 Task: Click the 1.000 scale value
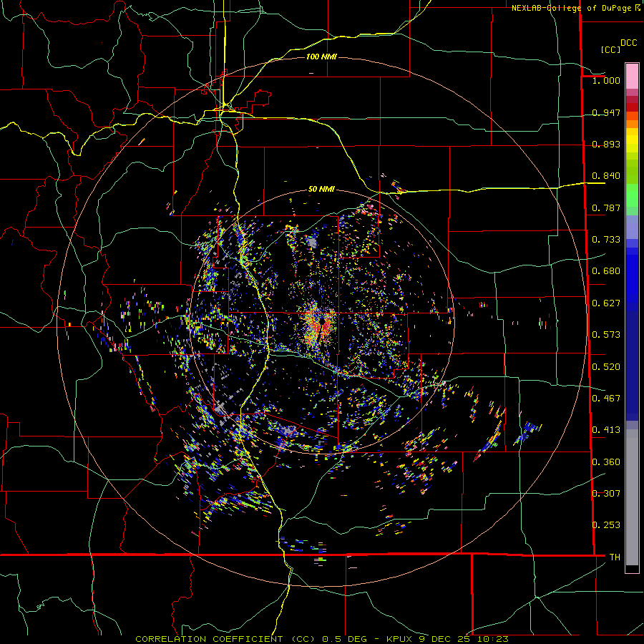pos(606,80)
